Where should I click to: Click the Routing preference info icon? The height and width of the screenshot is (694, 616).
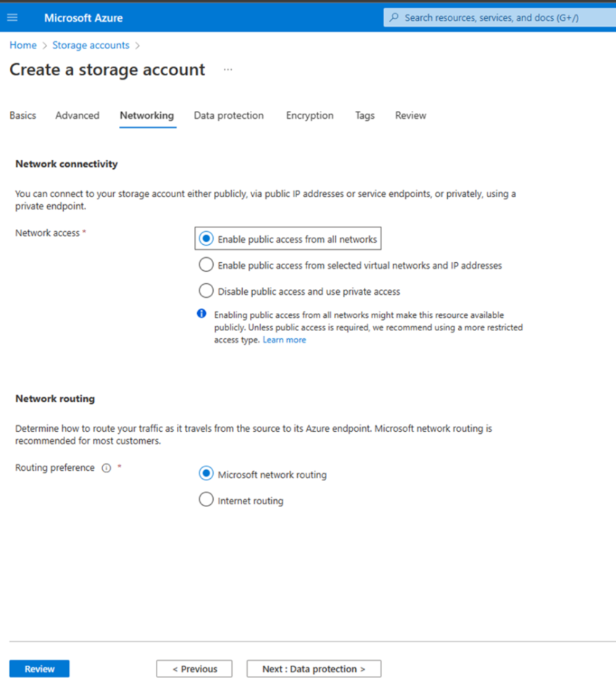[107, 468]
